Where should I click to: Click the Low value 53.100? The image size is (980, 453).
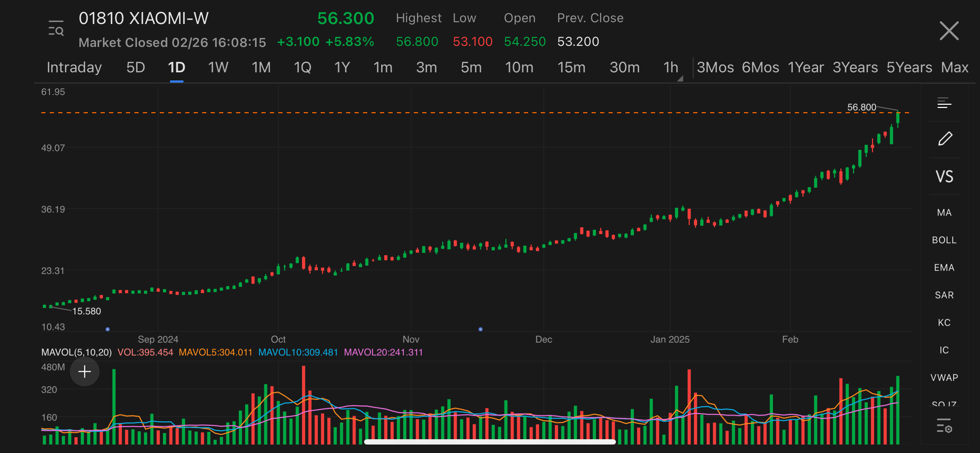pos(472,42)
